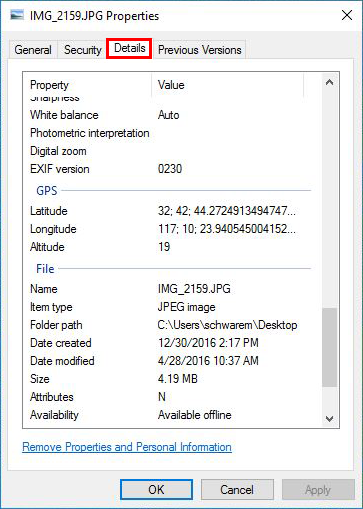Image resolution: width=363 pixels, height=509 pixels.
Task: Click the Latitude value 32; 42; 44.27...
Action: [x=227, y=211]
